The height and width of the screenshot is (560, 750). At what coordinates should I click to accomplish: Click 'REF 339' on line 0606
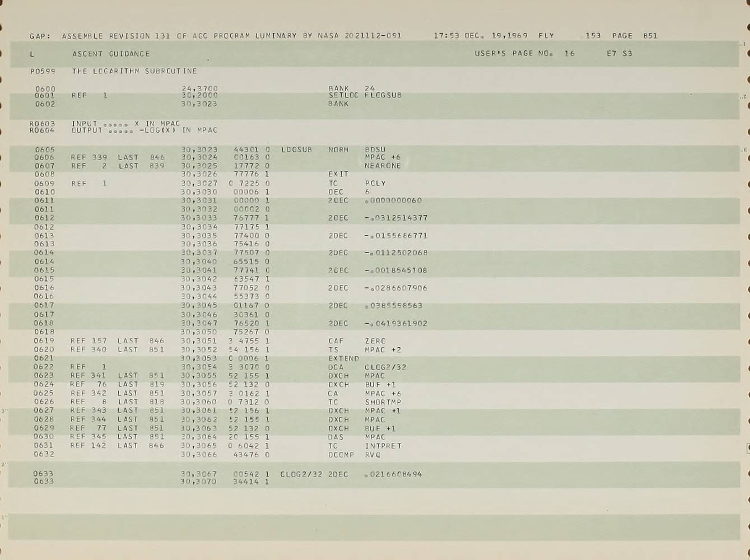click(88, 158)
